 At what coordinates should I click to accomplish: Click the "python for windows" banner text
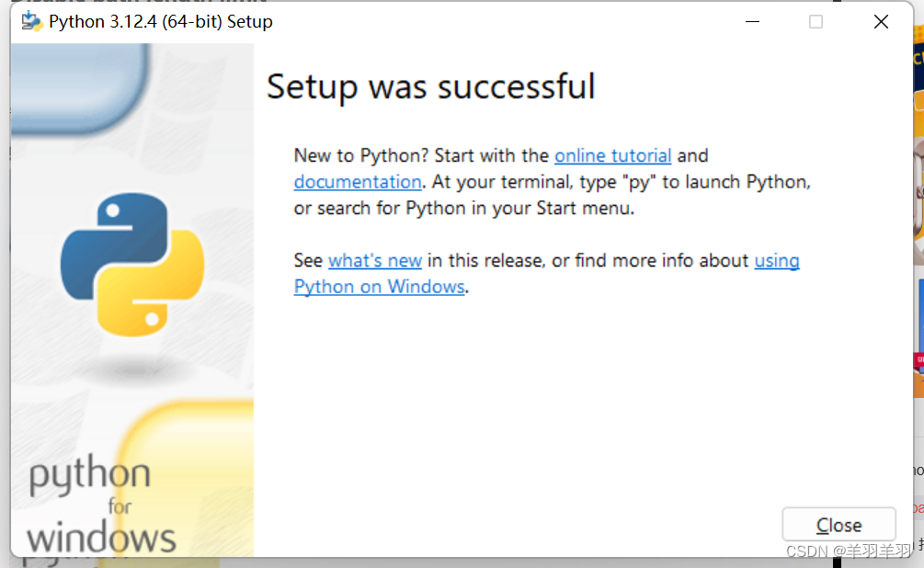click(101, 504)
